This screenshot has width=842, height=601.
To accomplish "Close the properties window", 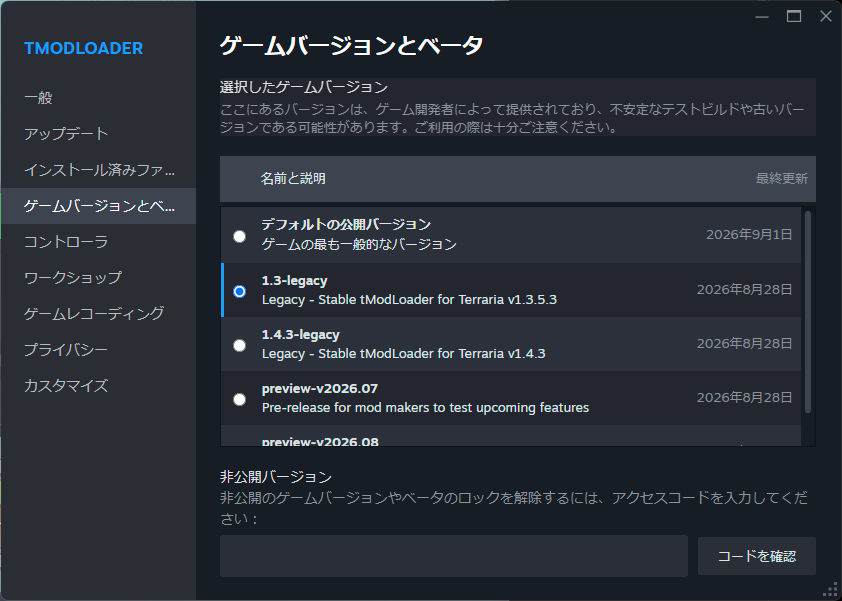I will [826, 17].
